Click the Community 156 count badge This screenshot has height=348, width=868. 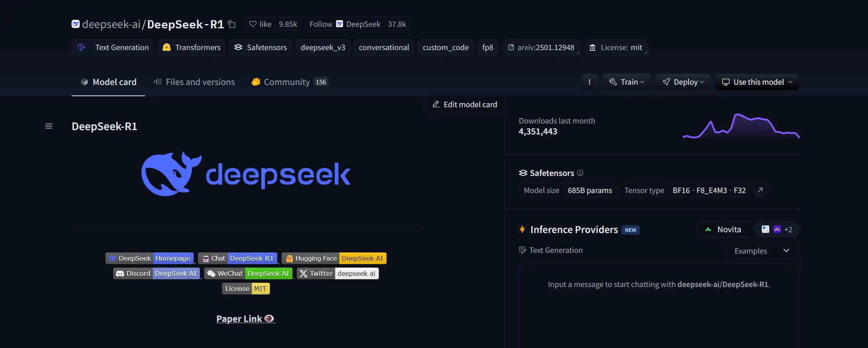pyautogui.click(x=321, y=82)
